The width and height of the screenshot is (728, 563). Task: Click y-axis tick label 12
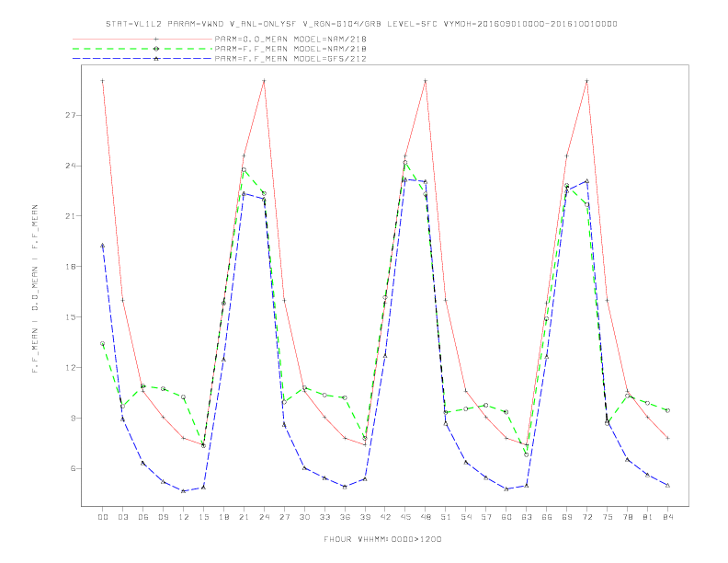(71, 367)
